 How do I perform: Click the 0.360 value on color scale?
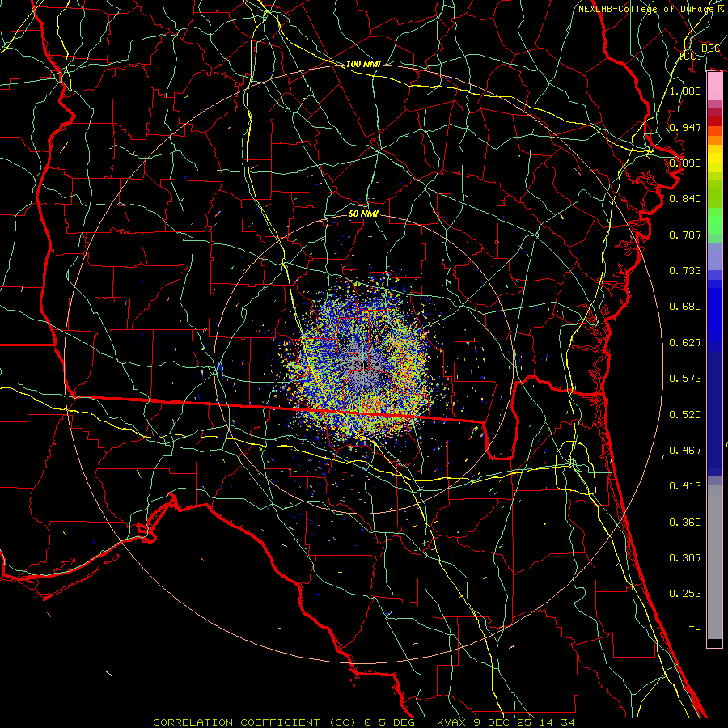click(x=685, y=522)
